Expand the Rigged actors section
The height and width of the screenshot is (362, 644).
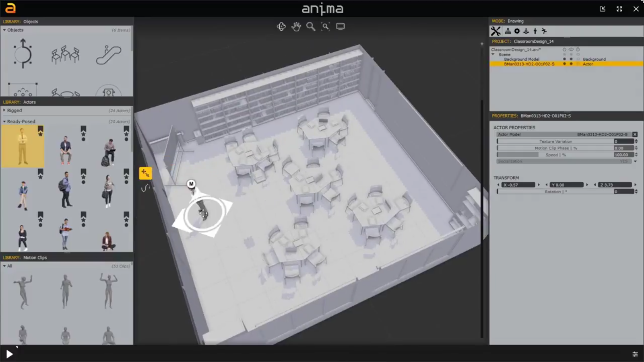click(x=4, y=110)
